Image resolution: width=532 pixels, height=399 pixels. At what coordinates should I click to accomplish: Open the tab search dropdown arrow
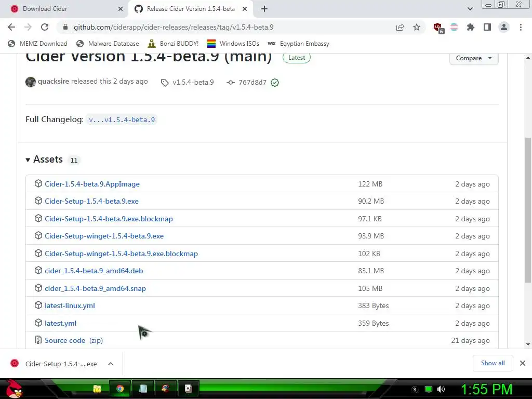(x=470, y=9)
